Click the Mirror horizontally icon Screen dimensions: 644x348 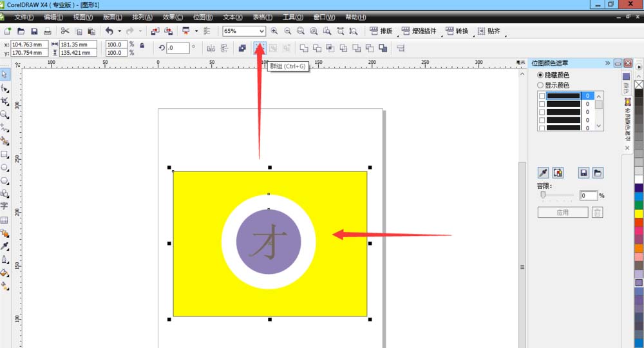pos(211,48)
